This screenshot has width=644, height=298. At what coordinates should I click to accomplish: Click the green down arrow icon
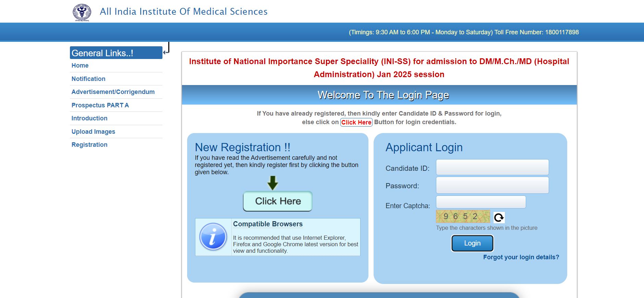272,183
